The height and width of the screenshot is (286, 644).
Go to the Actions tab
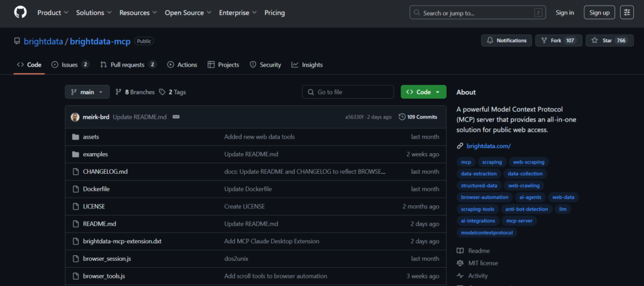point(182,65)
